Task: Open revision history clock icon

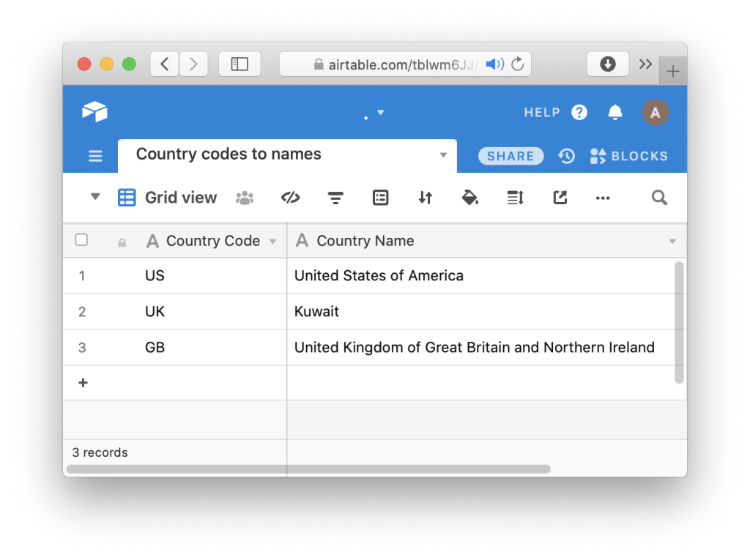Action: (x=566, y=156)
